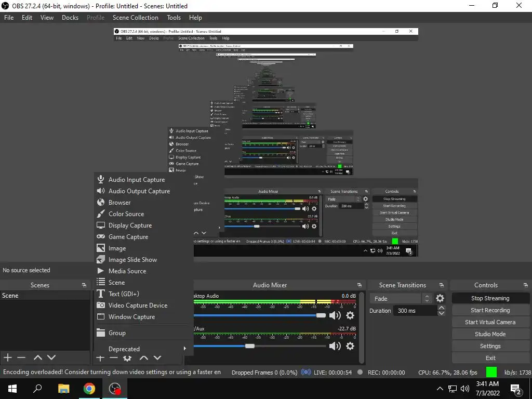The width and height of the screenshot is (532, 399).
Task: Increase the transition duration value
Action: 442,308
